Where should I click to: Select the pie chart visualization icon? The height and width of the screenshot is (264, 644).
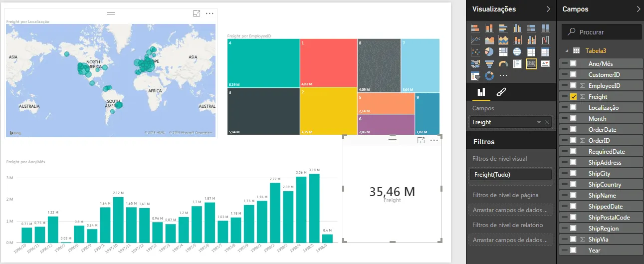coord(489,51)
